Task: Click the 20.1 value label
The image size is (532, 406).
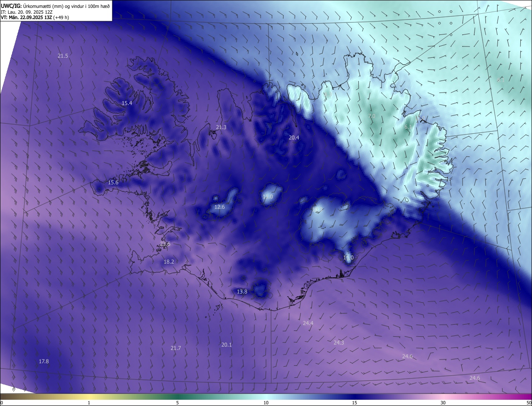Action: click(x=227, y=345)
